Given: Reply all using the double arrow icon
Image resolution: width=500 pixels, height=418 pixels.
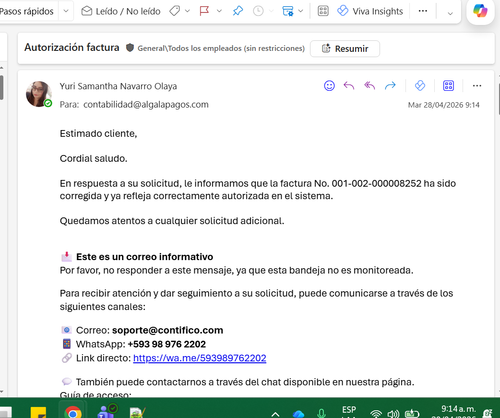Looking at the screenshot, I should click(x=369, y=86).
